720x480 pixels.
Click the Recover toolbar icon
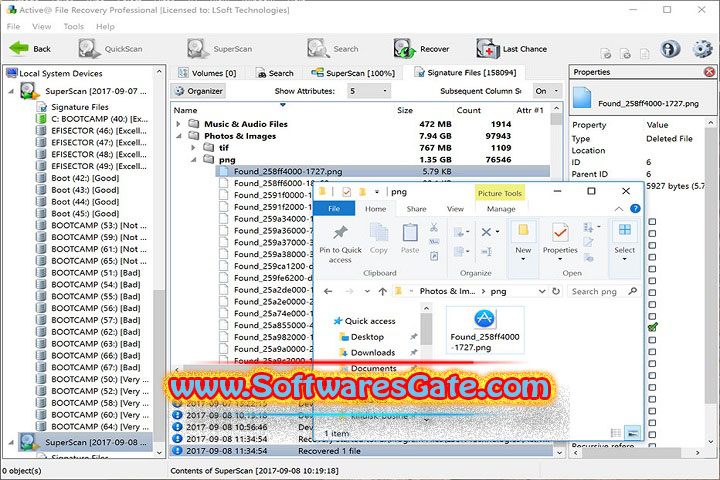point(404,49)
